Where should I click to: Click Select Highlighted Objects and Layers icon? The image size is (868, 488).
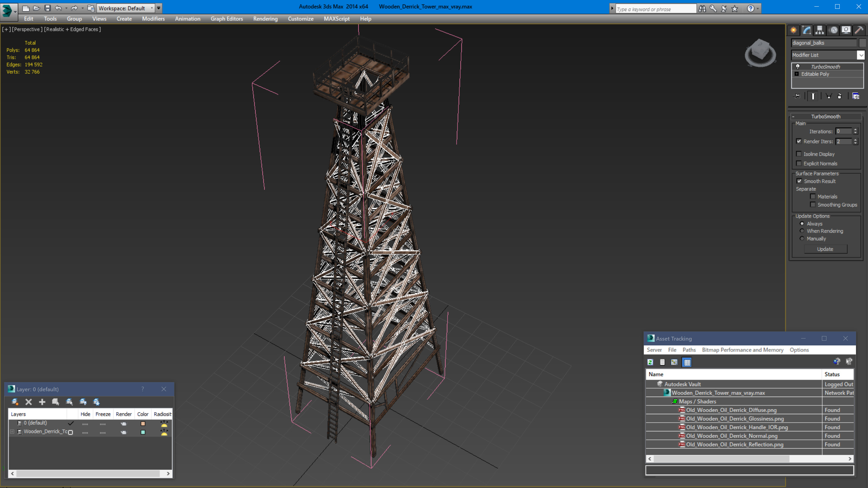tap(69, 402)
